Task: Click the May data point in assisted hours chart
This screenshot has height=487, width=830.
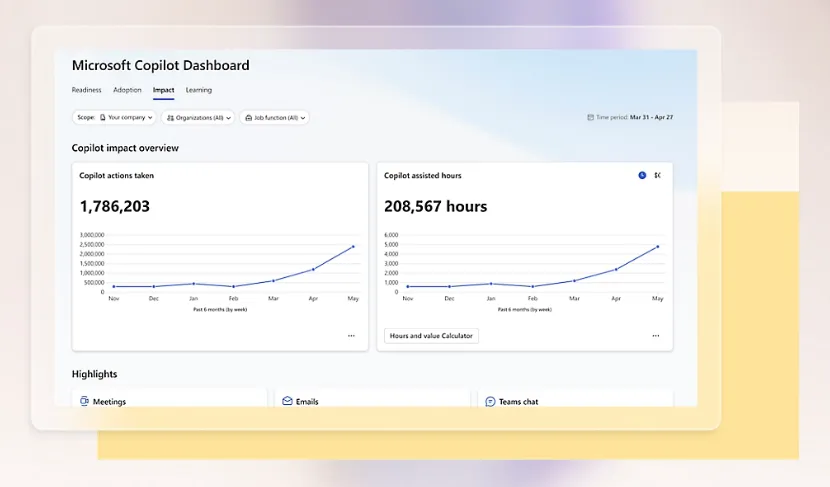Action: pos(658,247)
